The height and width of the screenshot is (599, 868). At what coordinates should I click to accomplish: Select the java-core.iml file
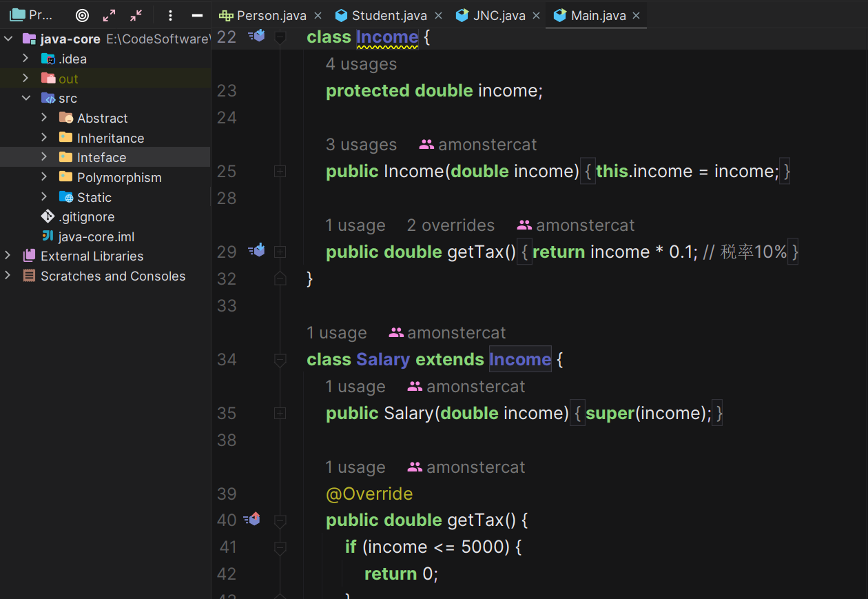pos(96,236)
